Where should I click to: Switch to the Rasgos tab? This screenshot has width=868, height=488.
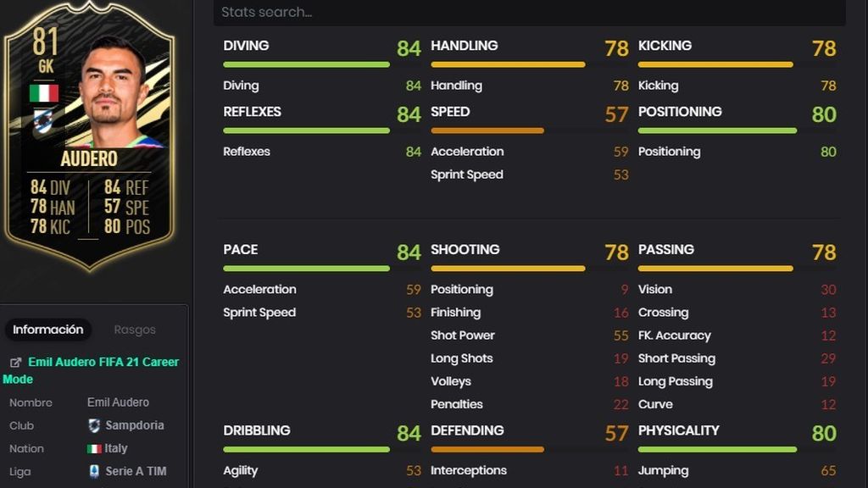click(x=135, y=330)
